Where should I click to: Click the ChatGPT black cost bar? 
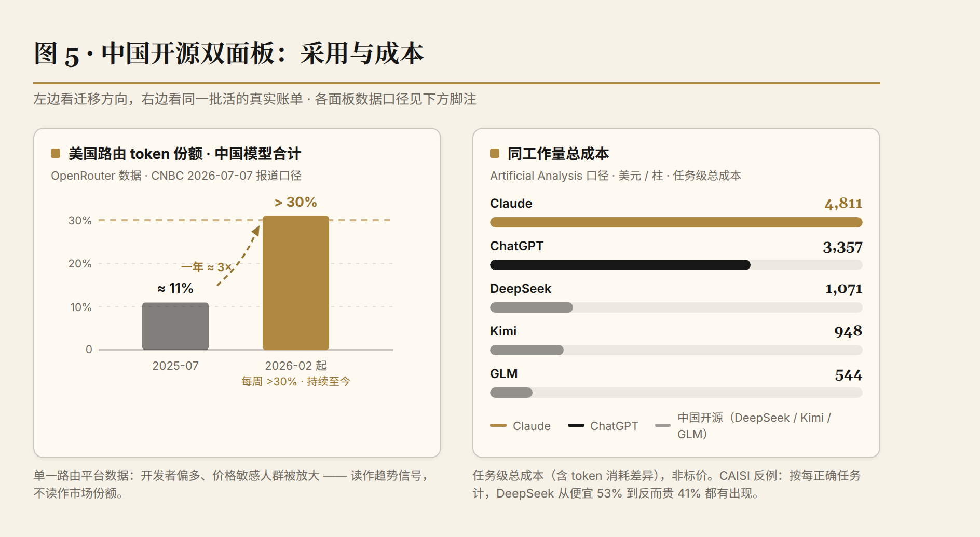coord(620,265)
